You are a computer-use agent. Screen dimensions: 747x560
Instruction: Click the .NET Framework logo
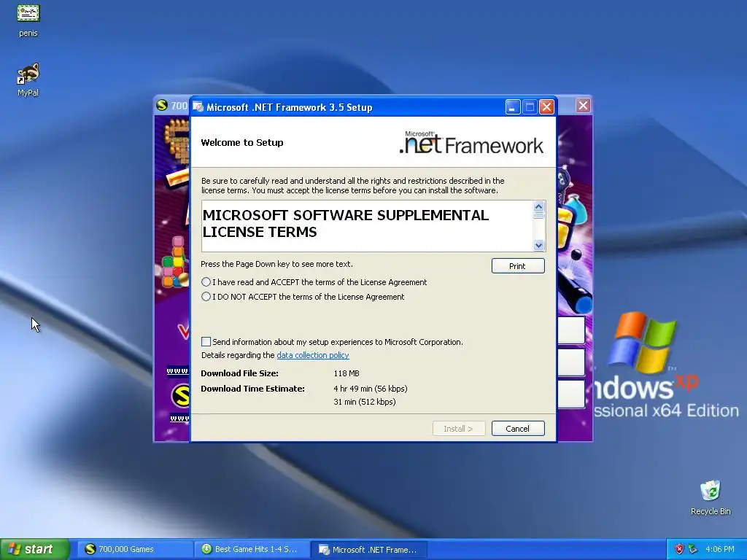471,142
